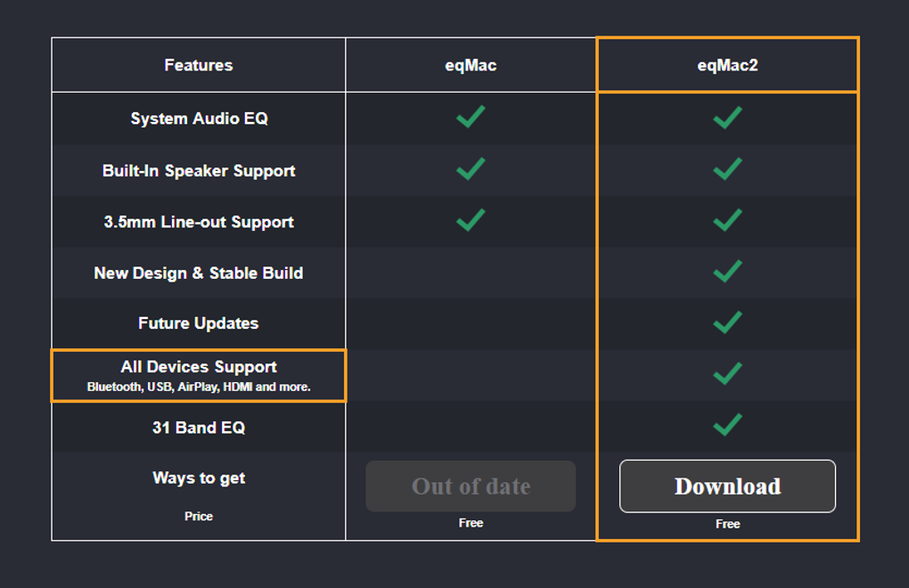909x588 pixels.
Task: Click the eqMac2 31 Band EQ checkmark
Action: coord(727,425)
